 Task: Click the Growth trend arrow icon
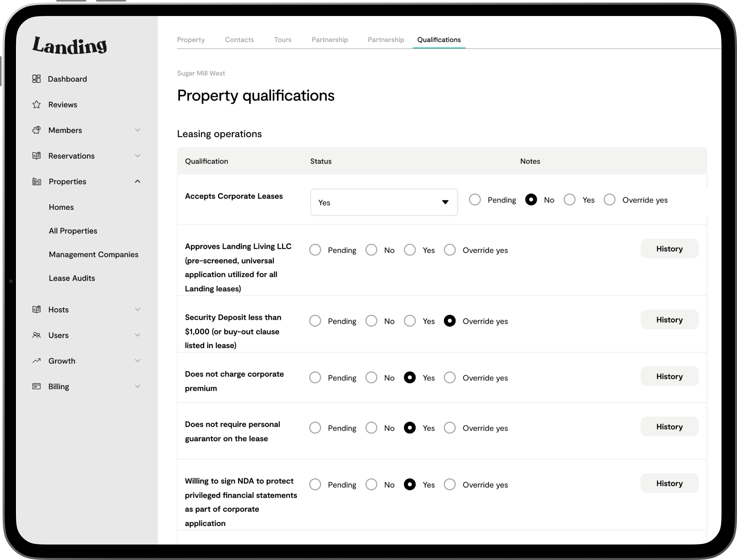(x=36, y=361)
